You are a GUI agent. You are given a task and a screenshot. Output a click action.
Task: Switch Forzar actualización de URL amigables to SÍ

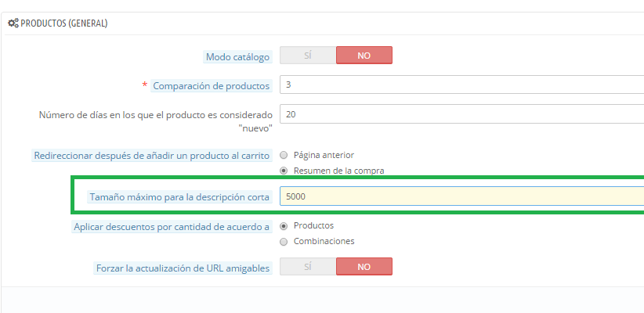point(308,267)
